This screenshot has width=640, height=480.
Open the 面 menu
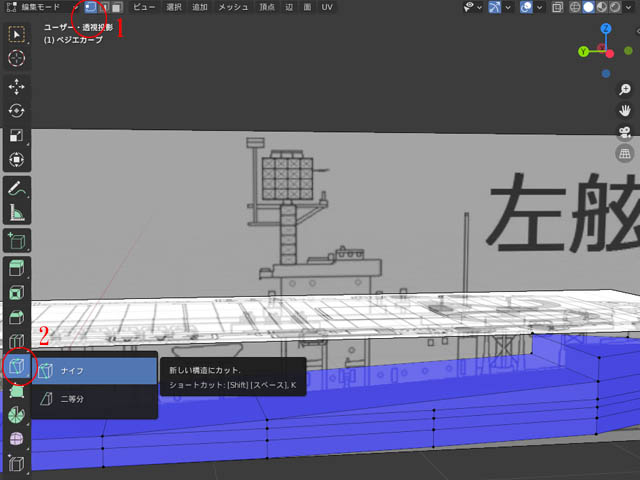[307, 7]
